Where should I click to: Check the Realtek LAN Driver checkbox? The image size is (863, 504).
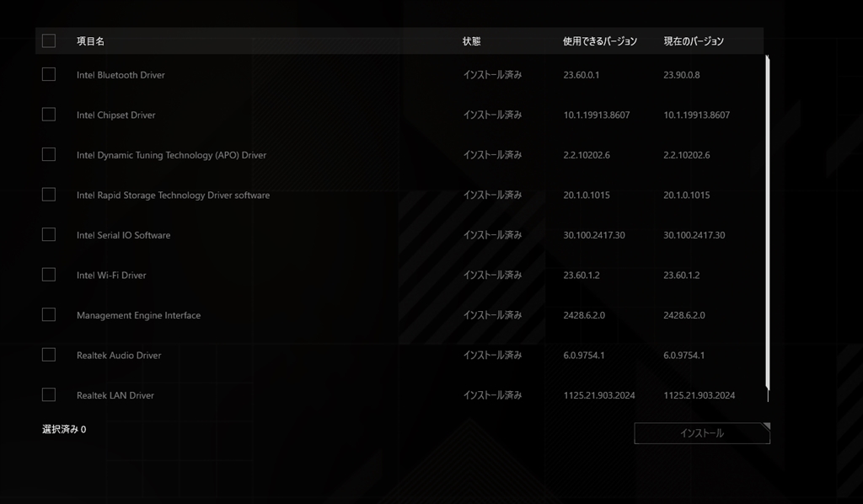coord(48,395)
